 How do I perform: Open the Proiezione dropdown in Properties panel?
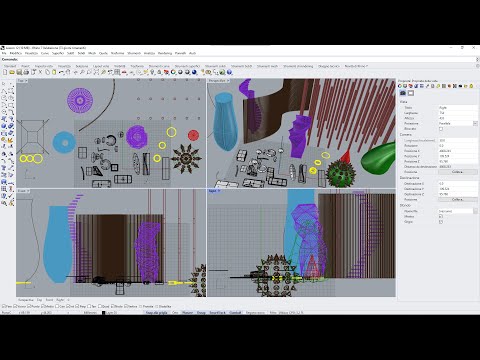click(x=475, y=123)
